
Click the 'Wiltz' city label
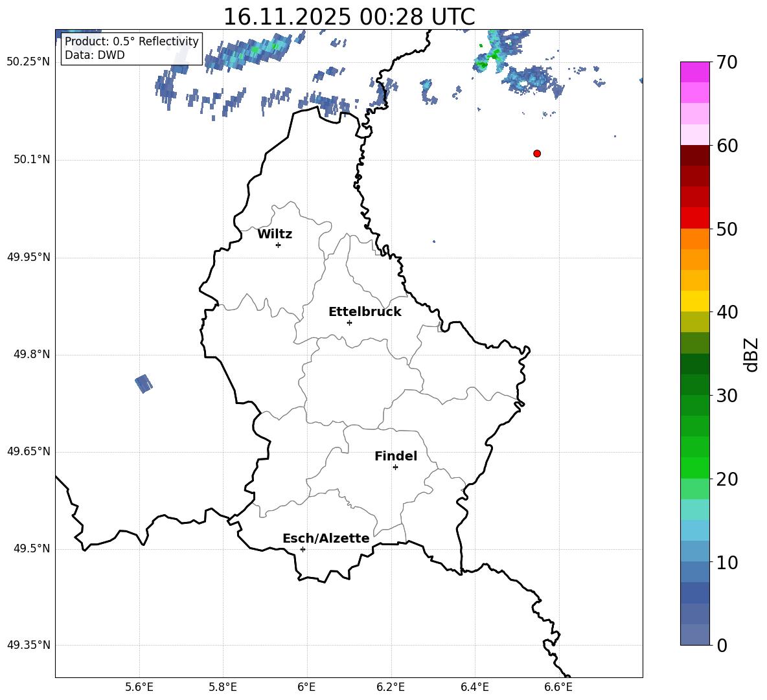pyautogui.click(x=275, y=234)
